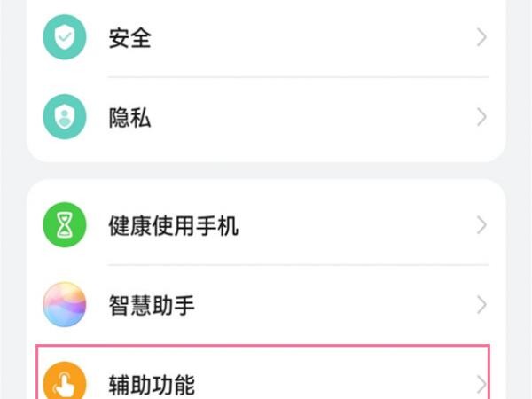This screenshot has width=532, height=399.
Task: Tap the orange finger-touch 辅助功能 icon
Action: [x=65, y=380]
